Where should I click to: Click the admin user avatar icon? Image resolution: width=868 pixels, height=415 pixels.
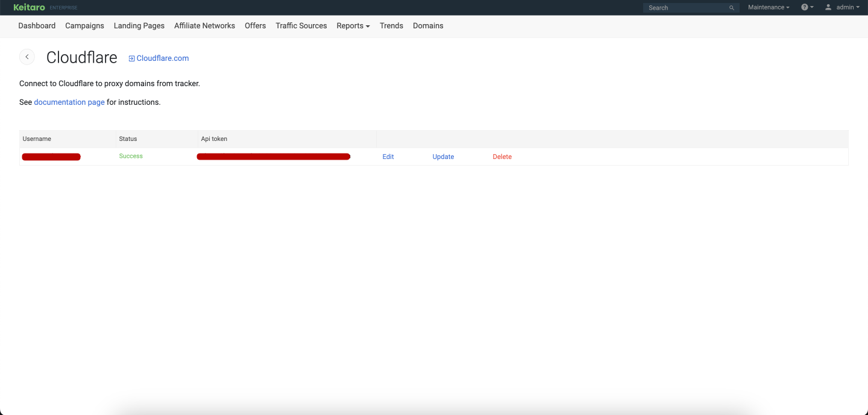point(828,7)
